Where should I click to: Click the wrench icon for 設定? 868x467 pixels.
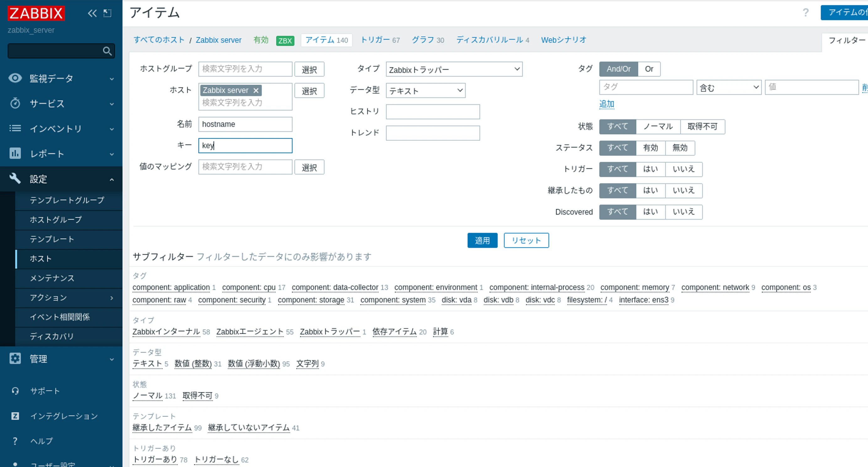15,178
